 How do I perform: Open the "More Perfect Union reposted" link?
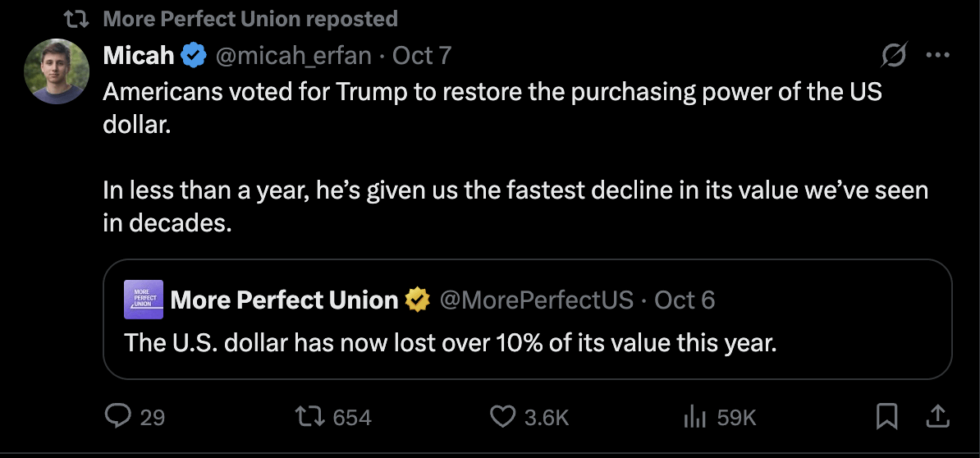[x=250, y=19]
